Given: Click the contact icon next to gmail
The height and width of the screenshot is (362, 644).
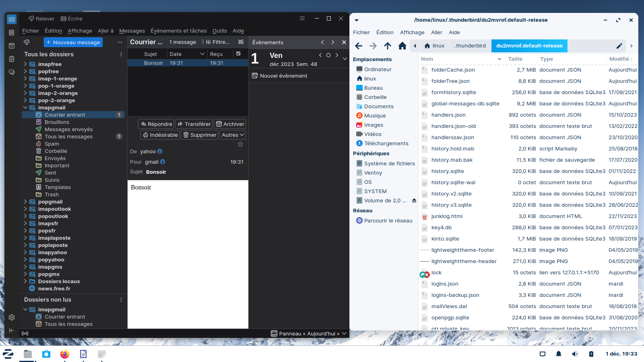Looking at the screenshot, I should [163, 162].
